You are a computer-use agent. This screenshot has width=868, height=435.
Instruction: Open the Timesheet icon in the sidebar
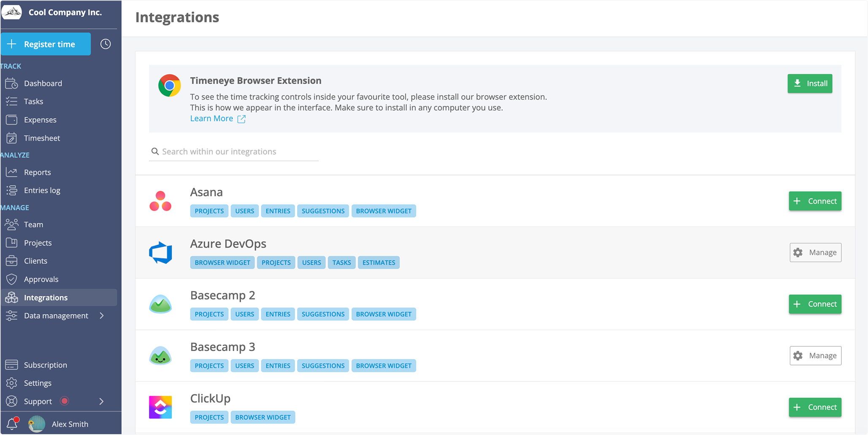11,138
